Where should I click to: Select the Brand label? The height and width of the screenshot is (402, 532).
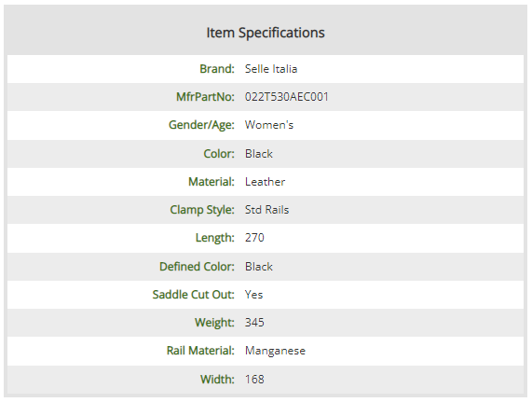pos(217,69)
